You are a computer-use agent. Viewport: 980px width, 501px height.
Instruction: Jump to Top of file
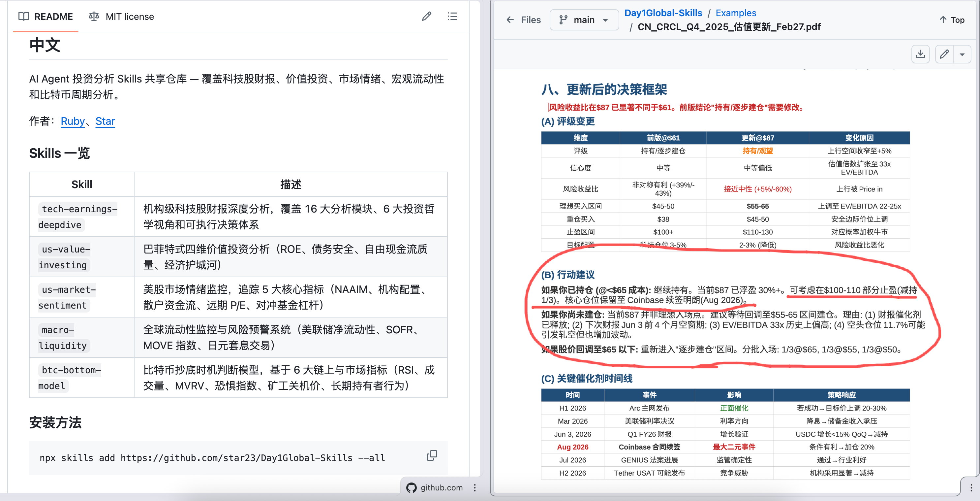click(952, 20)
